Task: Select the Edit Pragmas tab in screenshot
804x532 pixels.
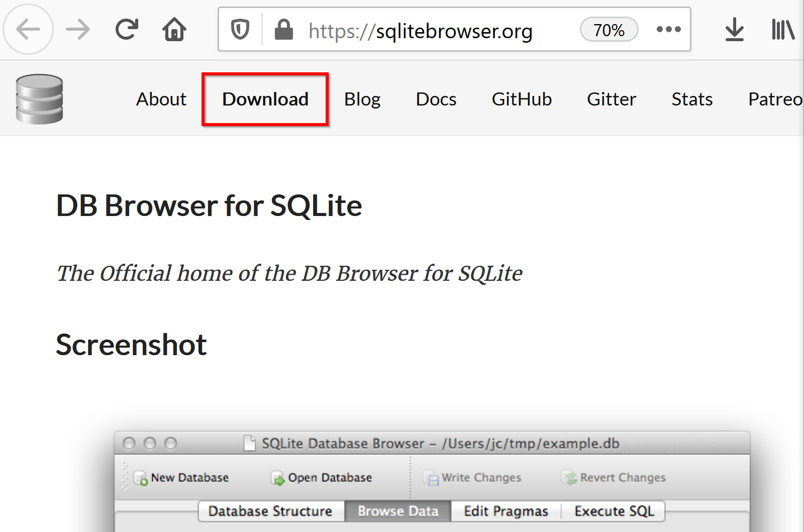Action: click(506, 511)
